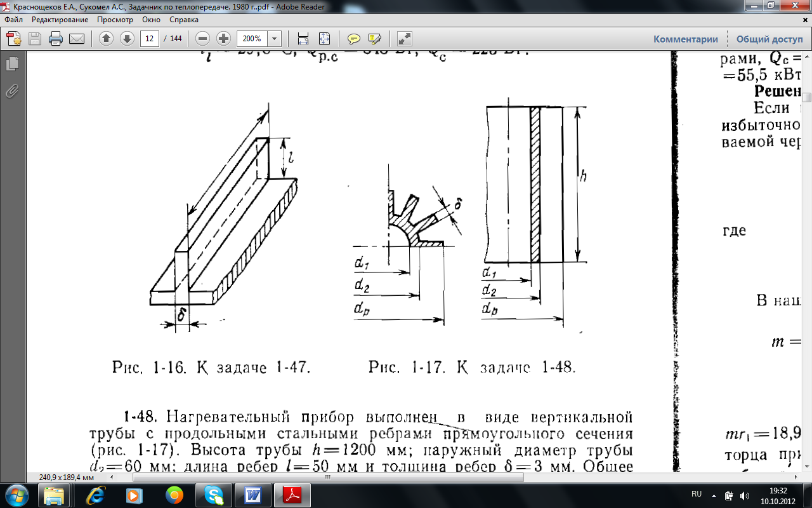Click the vertical scrollbar thumb
812x508 pixels.
806,97
